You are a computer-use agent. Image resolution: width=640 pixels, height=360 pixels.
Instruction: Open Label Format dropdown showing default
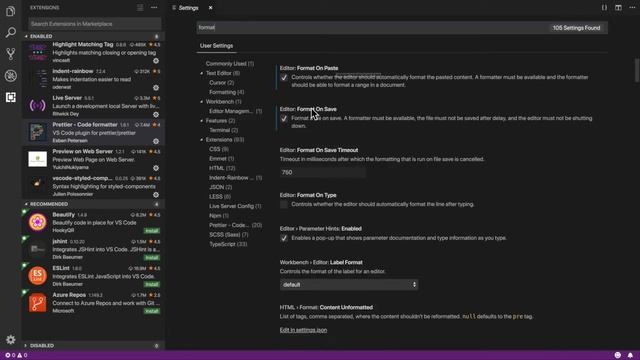click(349, 284)
